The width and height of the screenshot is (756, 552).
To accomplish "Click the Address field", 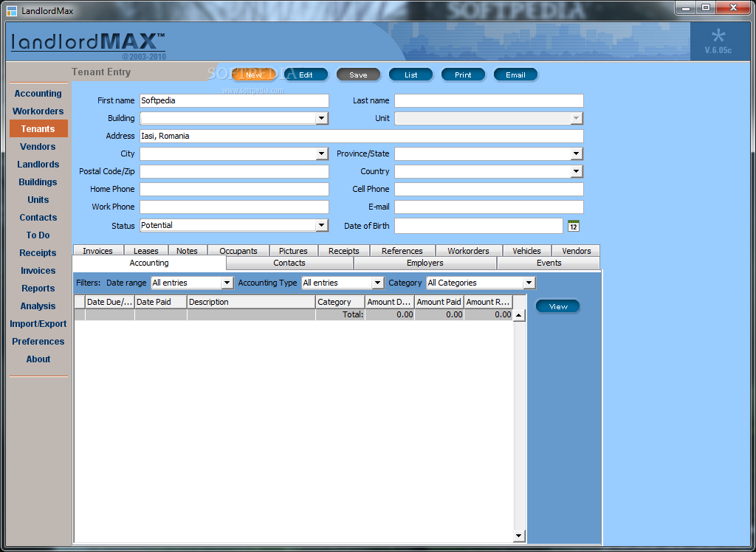I will click(362, 136).
